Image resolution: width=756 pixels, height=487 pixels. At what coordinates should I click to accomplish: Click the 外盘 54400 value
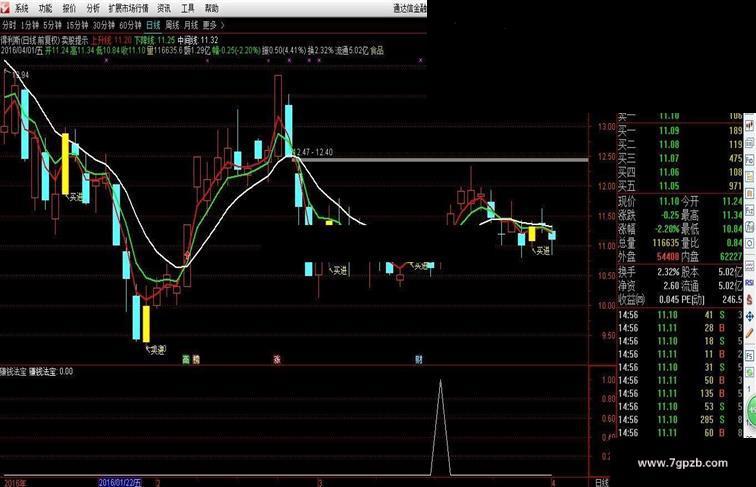(668, 257)
